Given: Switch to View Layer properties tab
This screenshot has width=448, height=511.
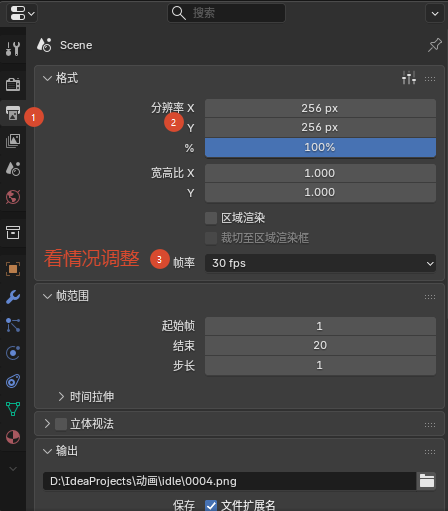Looking at the screenshot, I should coord(13,141).
